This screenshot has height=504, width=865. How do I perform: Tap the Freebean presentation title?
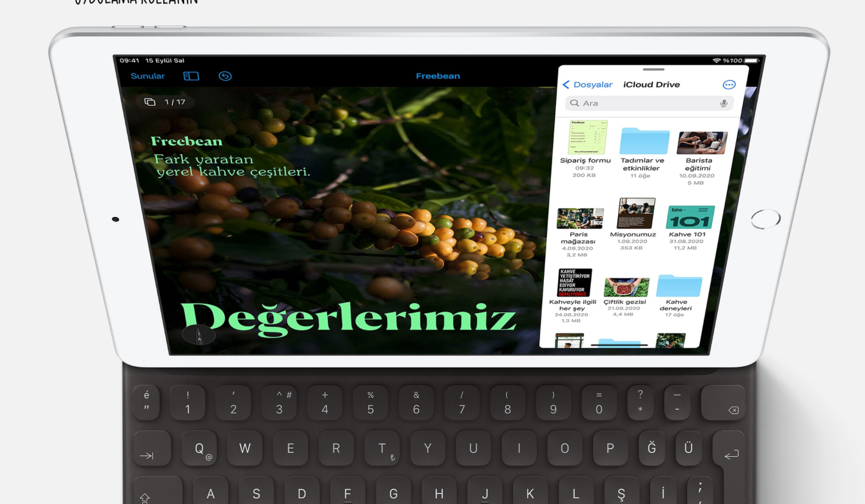click(x=438, y=76)
